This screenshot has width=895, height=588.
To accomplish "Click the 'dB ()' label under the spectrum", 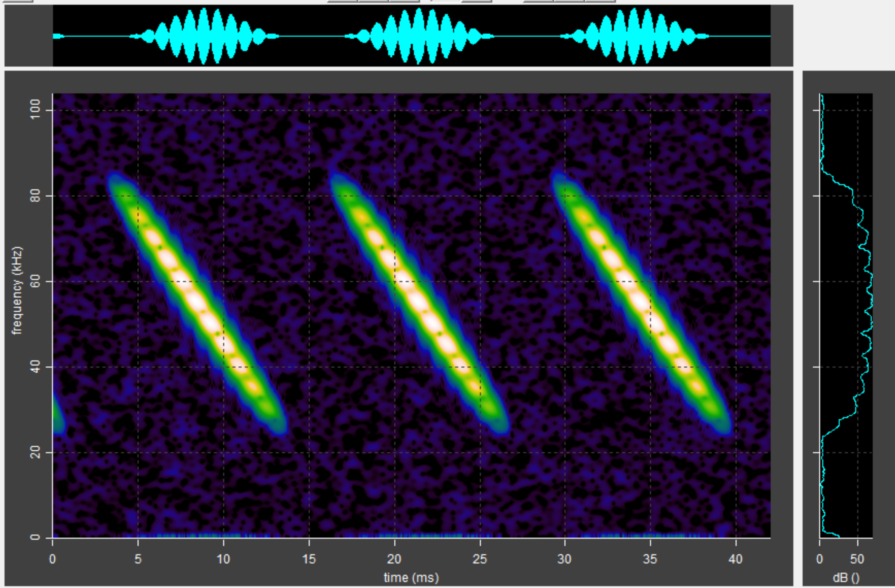I will 846,578.
